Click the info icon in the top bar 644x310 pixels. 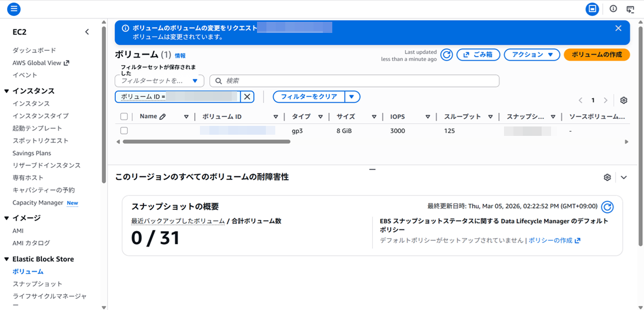click(x=613, y=9)
